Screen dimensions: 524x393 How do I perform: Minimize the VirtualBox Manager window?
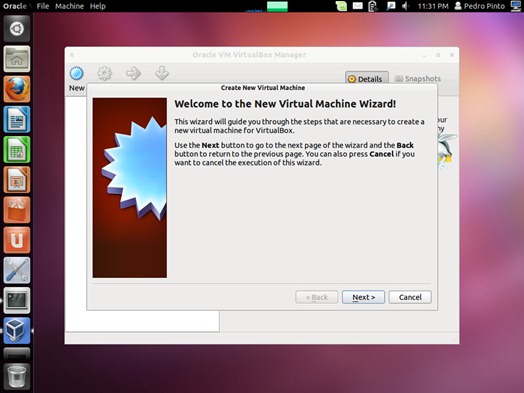coord(424,55)
